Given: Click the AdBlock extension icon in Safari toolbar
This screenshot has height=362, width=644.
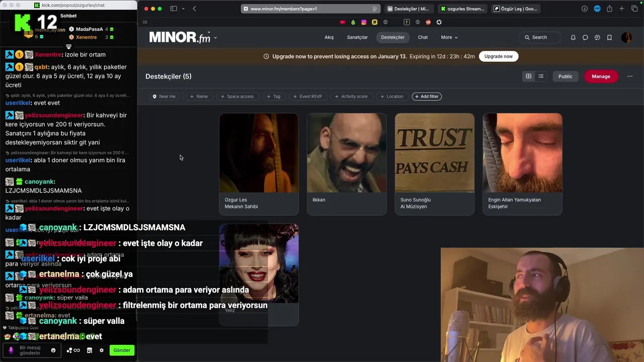Looking at the screenshot, I should click(x=597, y=9).
